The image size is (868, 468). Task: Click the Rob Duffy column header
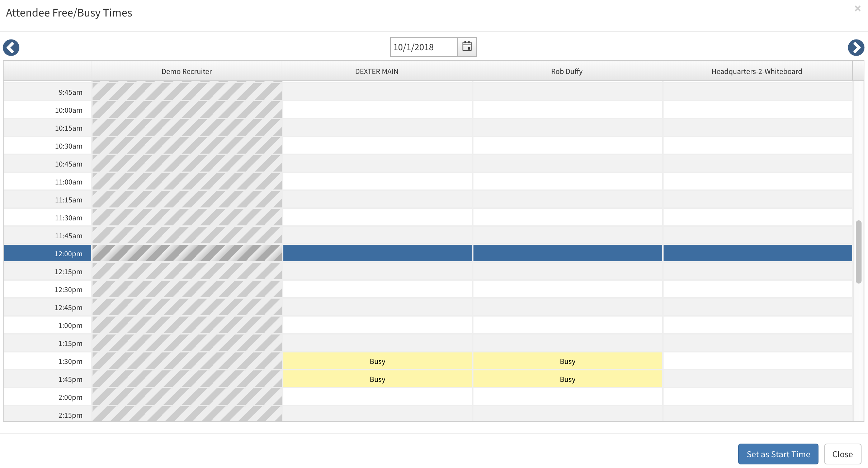tap(567, 71)
